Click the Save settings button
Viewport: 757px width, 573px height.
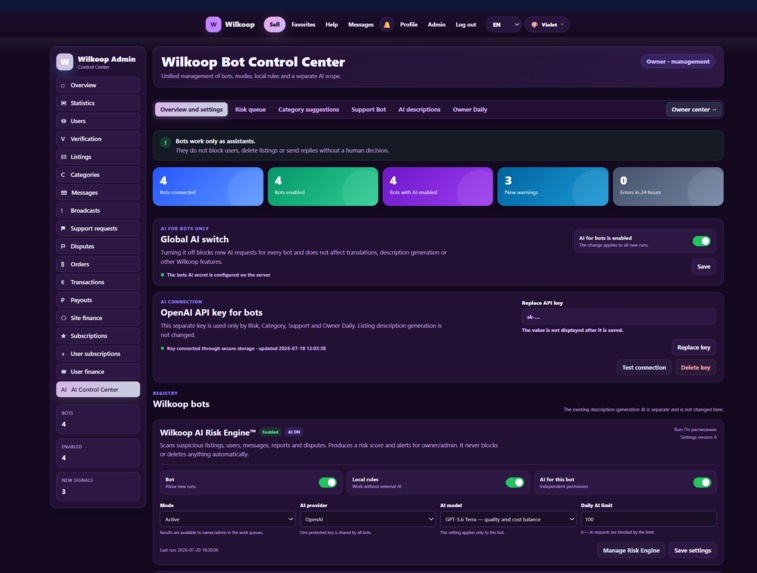[x=692, y=550]
